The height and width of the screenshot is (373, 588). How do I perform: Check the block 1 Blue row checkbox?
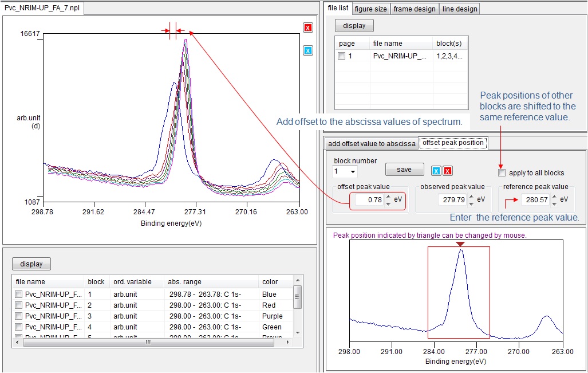click(x=18, y=295)
